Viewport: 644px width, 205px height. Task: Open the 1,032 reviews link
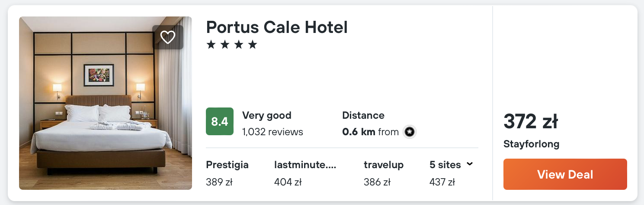[x=272, y=132]
